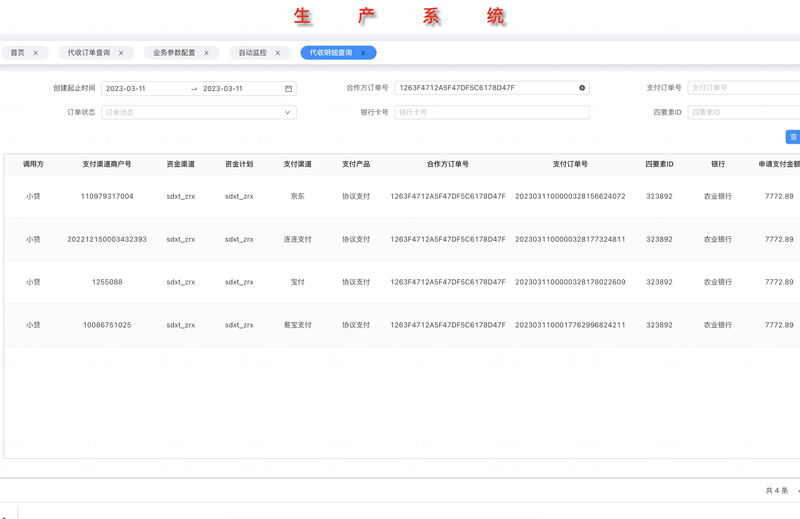Viewport: 800px width, 519px height.
Task: Open the calendar icon in date range
Action: 288,88
